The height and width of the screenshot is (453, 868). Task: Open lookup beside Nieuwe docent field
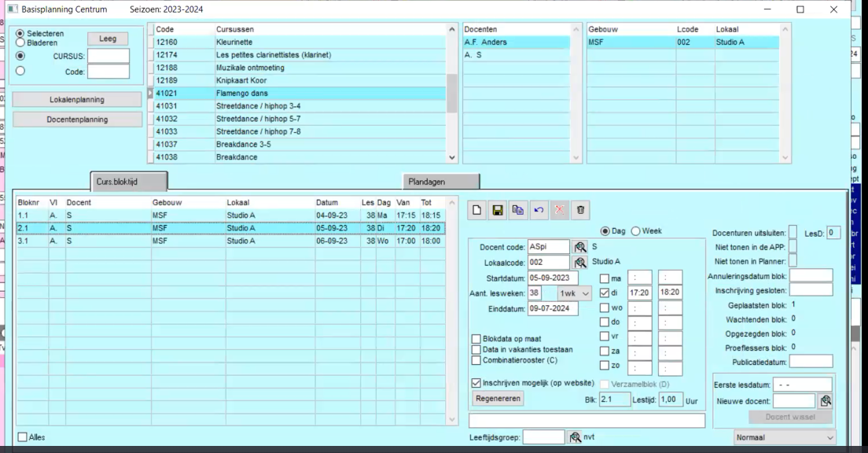(826, 401)
